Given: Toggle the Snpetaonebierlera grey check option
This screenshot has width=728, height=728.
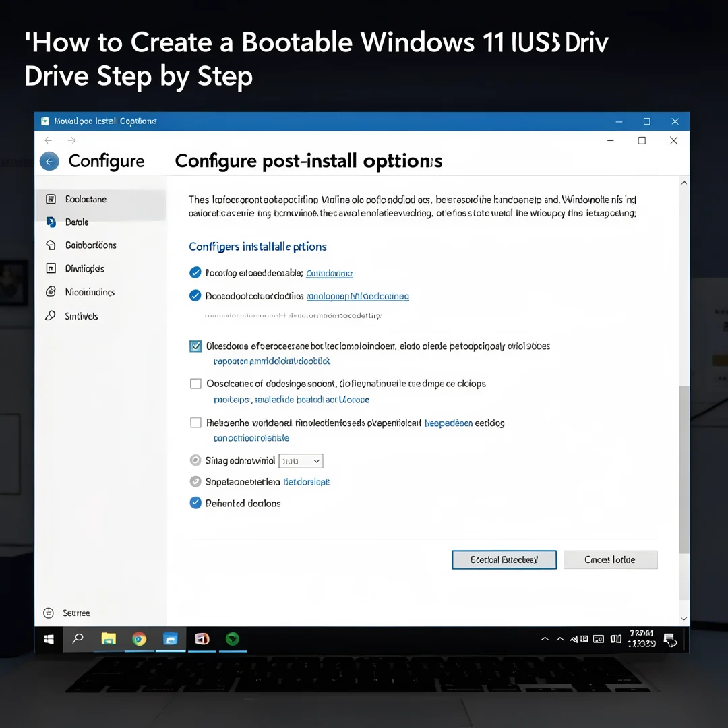Looking at the screenshot, I should (195, 481).
